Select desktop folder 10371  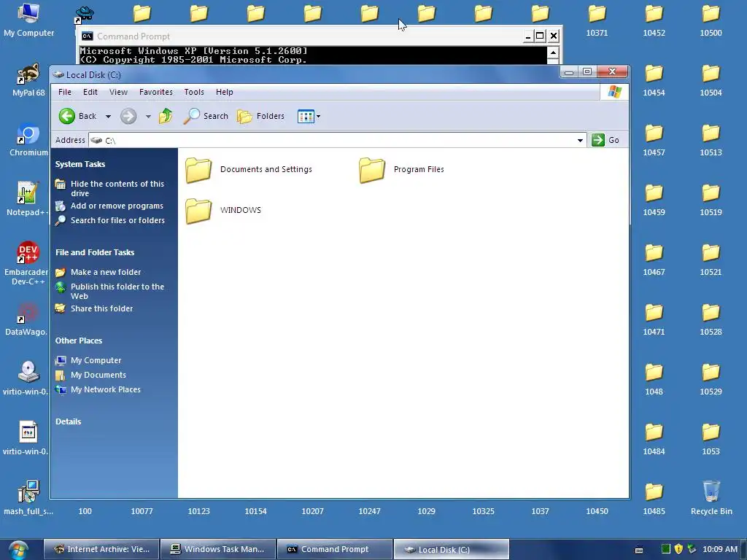coord(597,20)
